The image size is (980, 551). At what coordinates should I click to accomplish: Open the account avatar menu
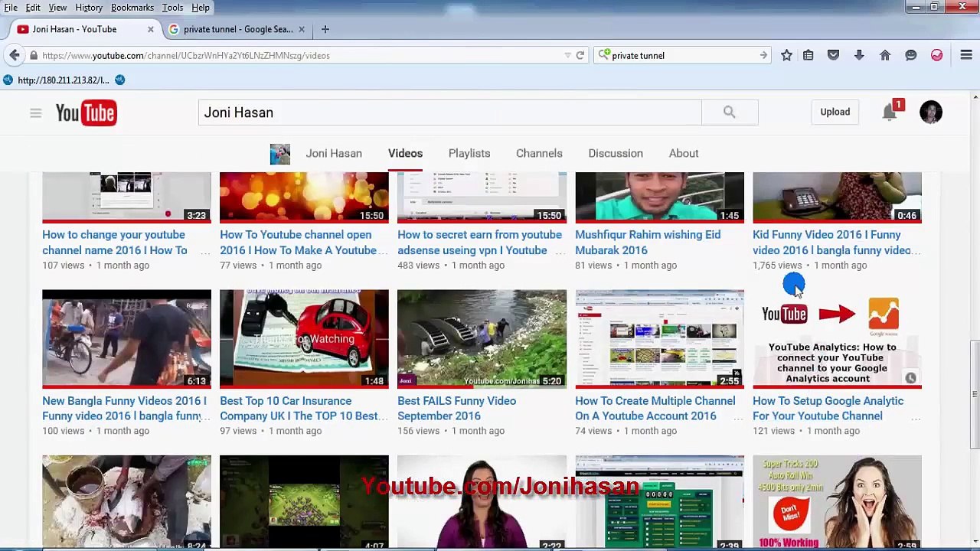click(x=931, y=112)
